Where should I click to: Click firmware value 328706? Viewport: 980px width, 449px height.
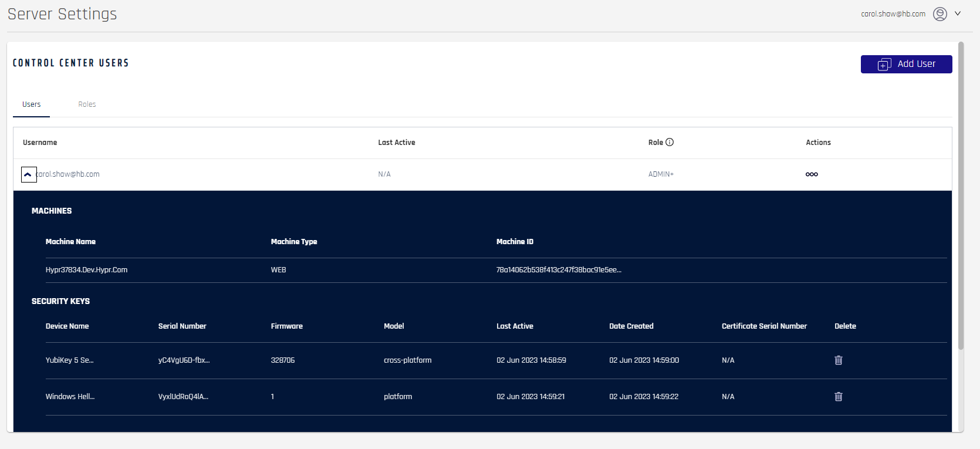(283, 360)
